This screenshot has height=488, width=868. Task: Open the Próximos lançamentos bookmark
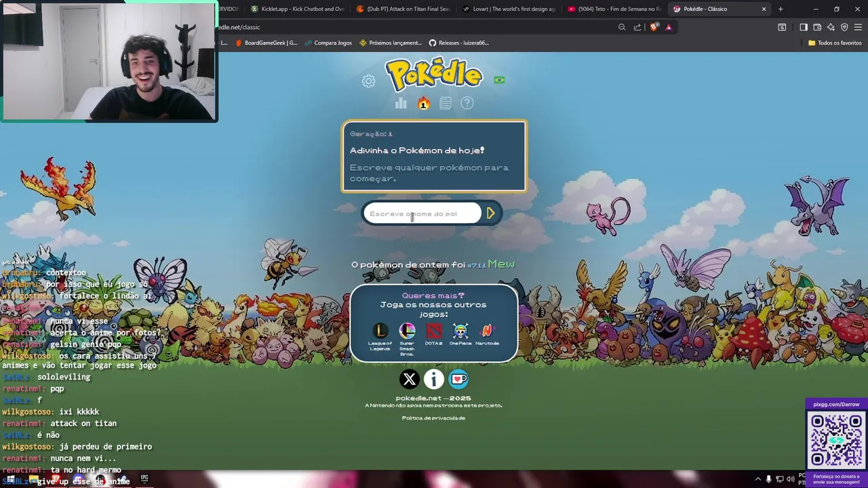click(391, 43)
